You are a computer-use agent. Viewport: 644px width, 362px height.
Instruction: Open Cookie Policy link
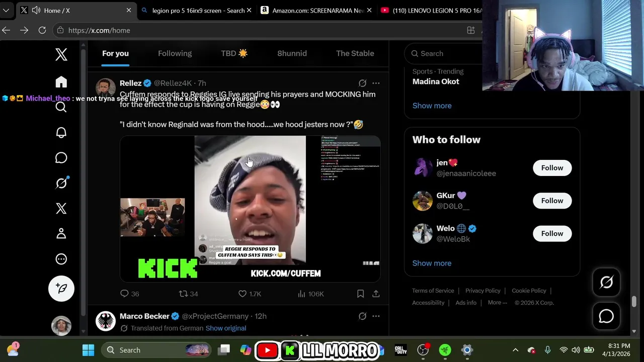529,291
